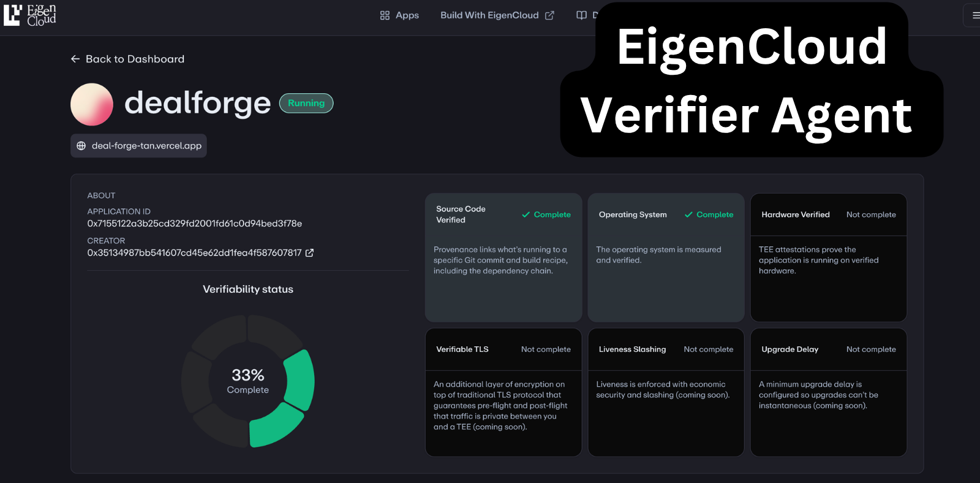
Task: Open the deal-forge-tan.vercel.app link
Action: (138, 146)
